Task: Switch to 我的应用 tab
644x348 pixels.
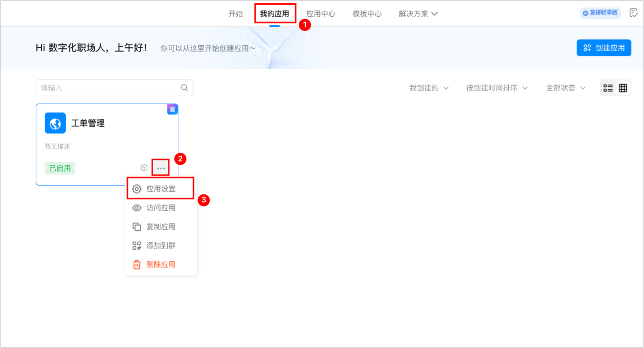Action: (275, 14)
